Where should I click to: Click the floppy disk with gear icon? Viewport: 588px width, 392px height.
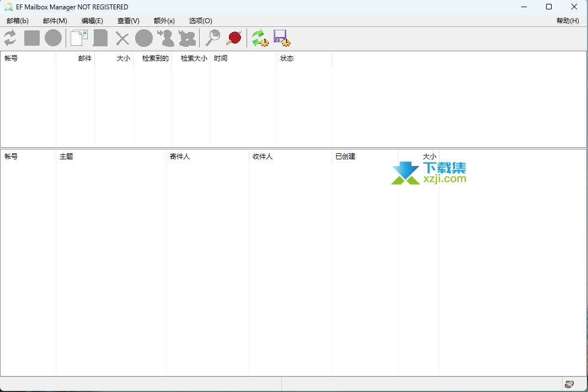coord(281,38)
